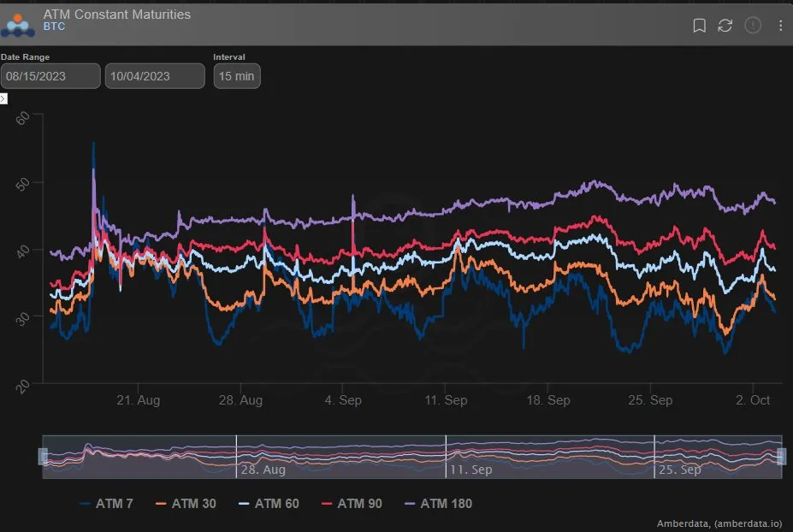Image resolution: width=793 pixels, height=532 pixels.
Task: Click the right navigator range handle
Action: [x=781, y=457]
